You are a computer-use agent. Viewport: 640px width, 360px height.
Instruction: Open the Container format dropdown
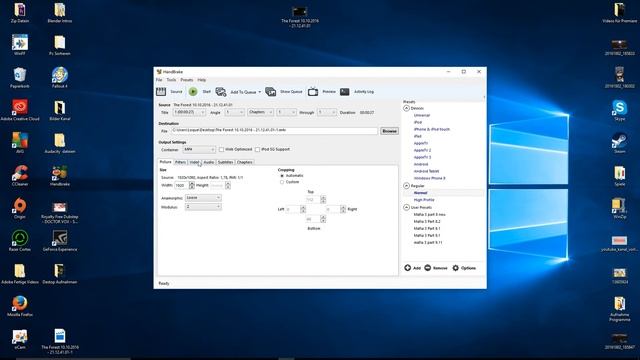tap(198, 149)
